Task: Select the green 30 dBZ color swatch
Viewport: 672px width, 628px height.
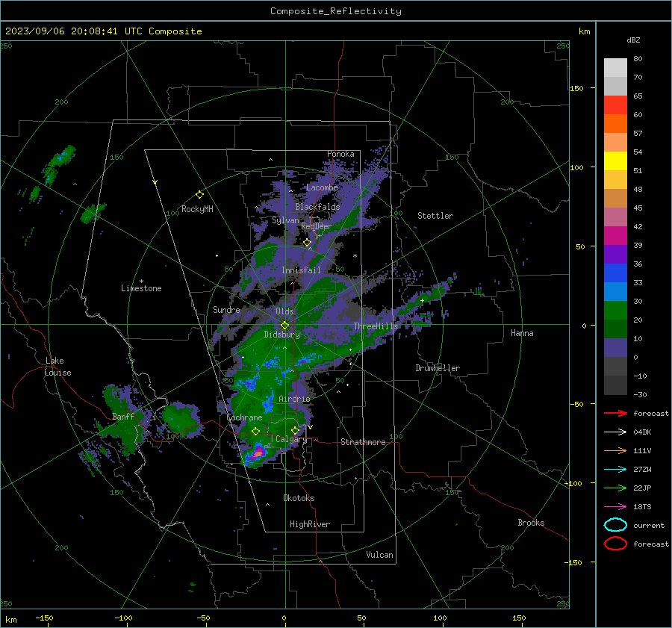Action: [615, 310]
